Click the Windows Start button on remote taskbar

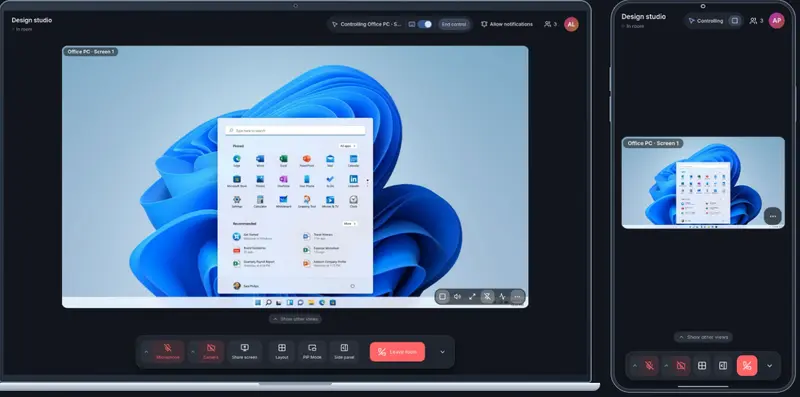pyautogui.click(x=258, y=303)
